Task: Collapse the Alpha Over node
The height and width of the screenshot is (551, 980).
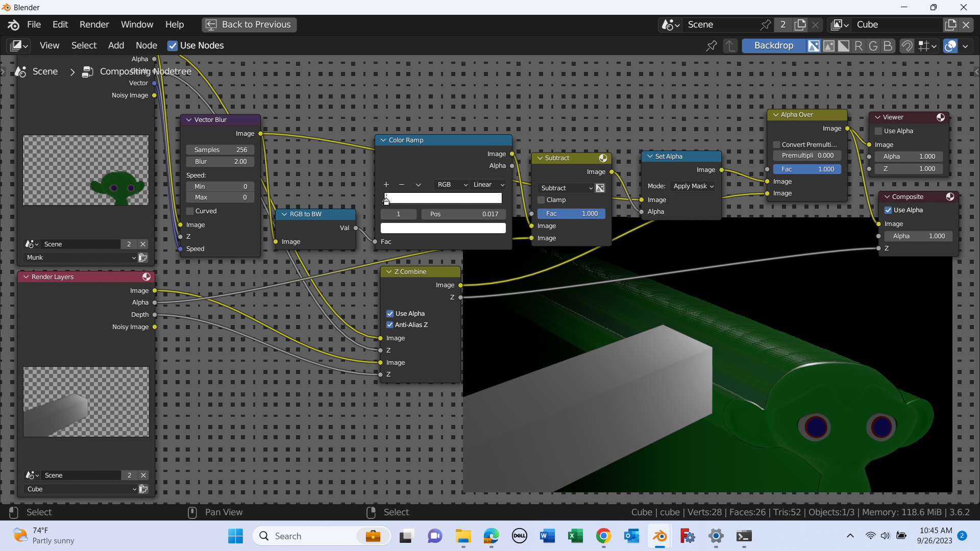Action: 776,115
